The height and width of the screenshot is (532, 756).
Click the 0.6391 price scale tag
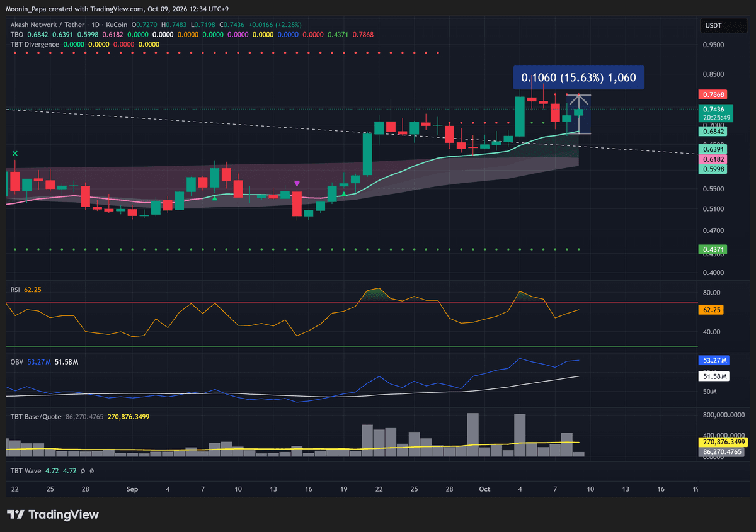(713, 150)
